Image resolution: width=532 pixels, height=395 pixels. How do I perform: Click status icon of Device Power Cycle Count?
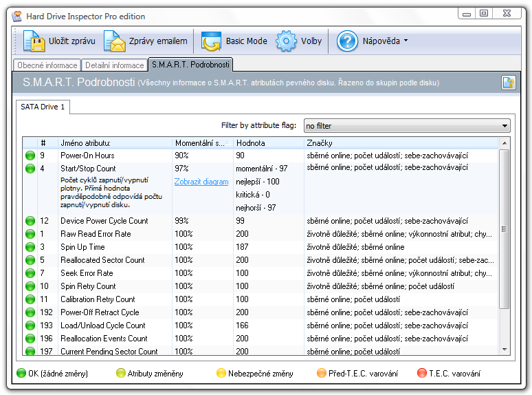[30, 221]
